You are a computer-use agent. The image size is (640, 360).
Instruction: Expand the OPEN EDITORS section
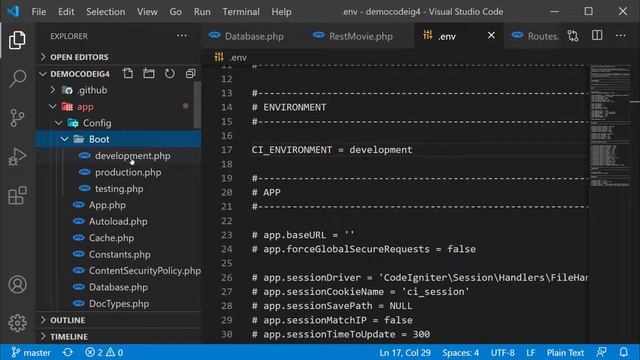pos(118,57)
